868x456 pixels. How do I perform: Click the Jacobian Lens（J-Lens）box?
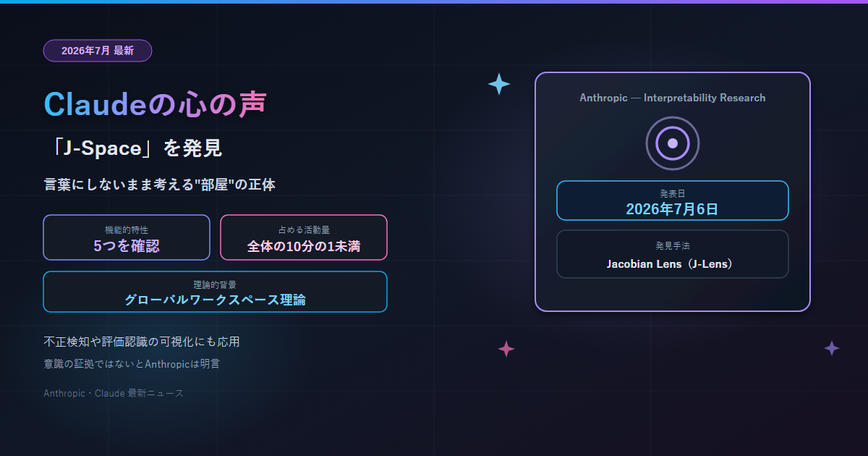(673, 254)
